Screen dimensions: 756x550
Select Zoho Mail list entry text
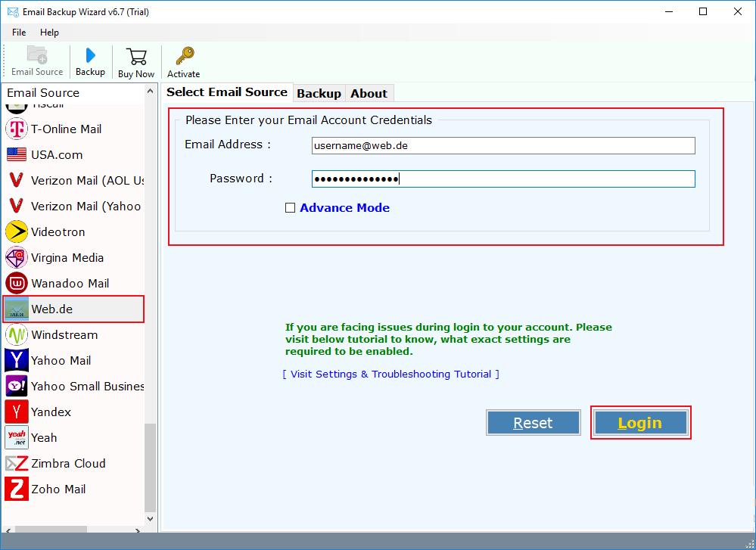click(x=58, y=489)
